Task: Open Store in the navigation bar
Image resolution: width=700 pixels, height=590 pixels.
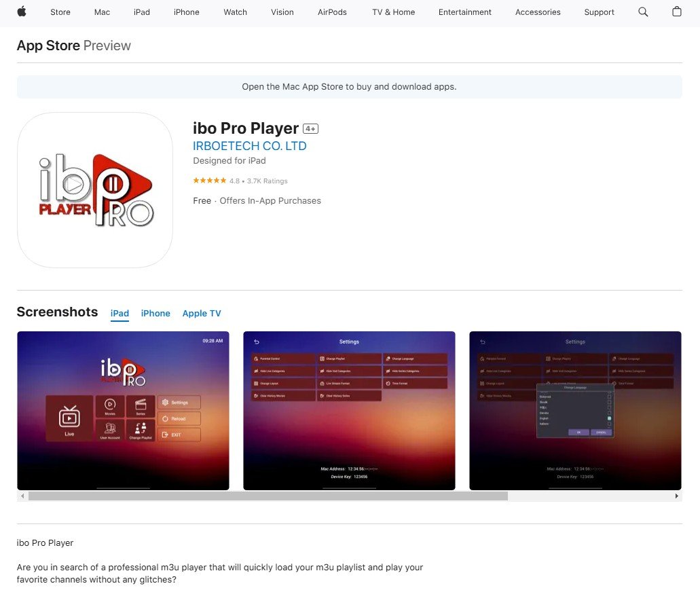Action: 60,12
